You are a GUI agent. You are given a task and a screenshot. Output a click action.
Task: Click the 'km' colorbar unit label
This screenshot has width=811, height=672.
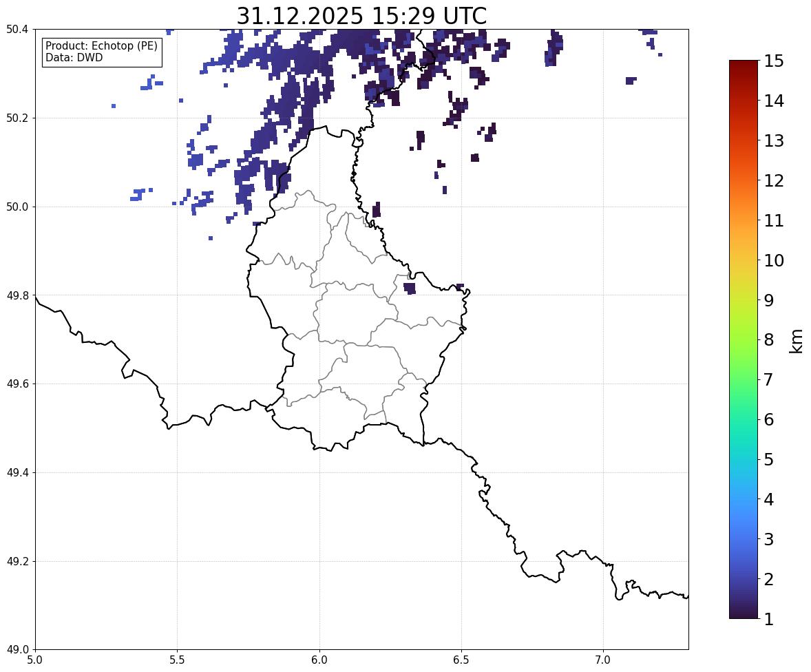(x=797, y=341)
